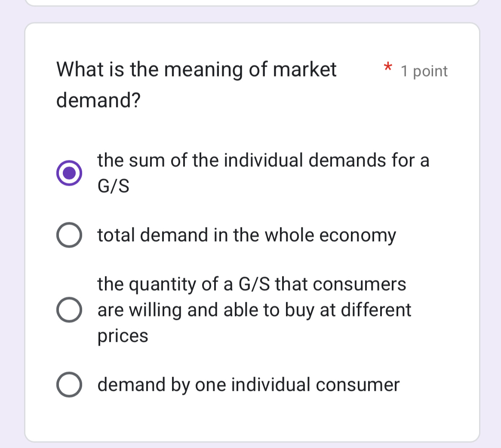Click the word "demand?" in the question
The width and height of the screenshot is (501, 448).
click(x=98, y=101)
